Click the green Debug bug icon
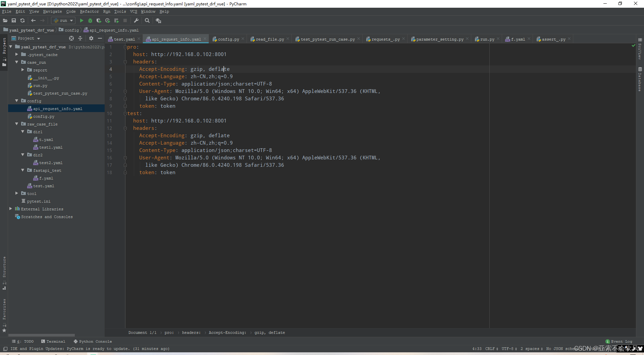The image size is (644, 355). [x=90, y=20]
